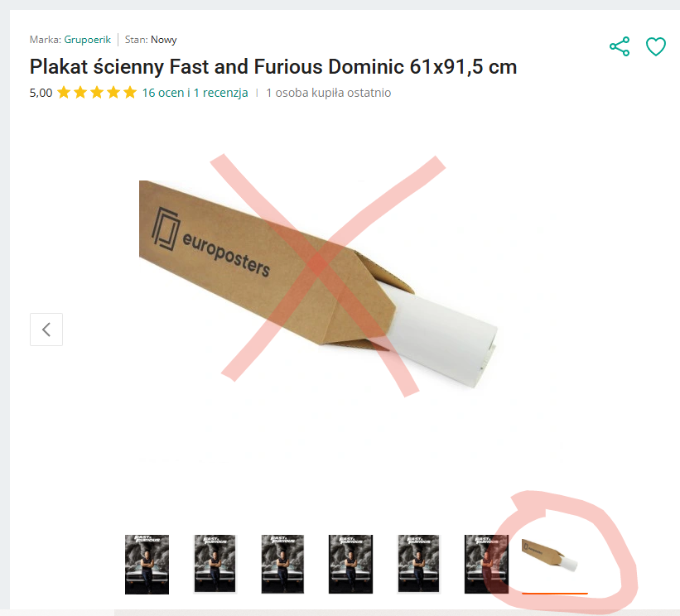The image size is (680, 616).
Task: Click the share icon
Action: coord(620,46)
